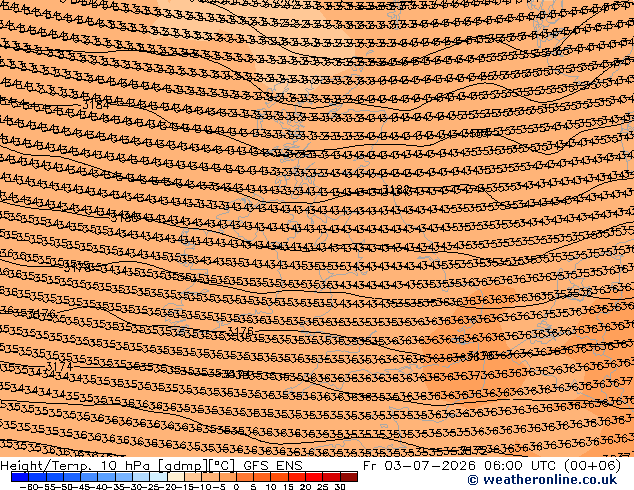Click the GFS ENS model label

click(x=273, y=466)
